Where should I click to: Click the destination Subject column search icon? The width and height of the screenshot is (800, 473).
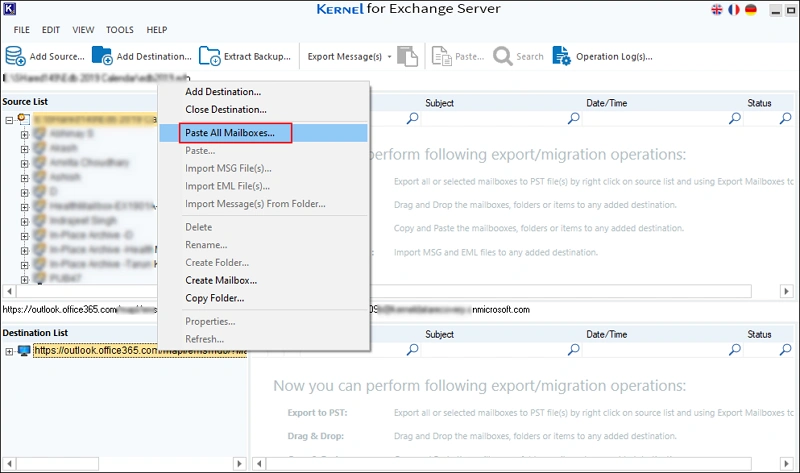(x=574, y=350)
